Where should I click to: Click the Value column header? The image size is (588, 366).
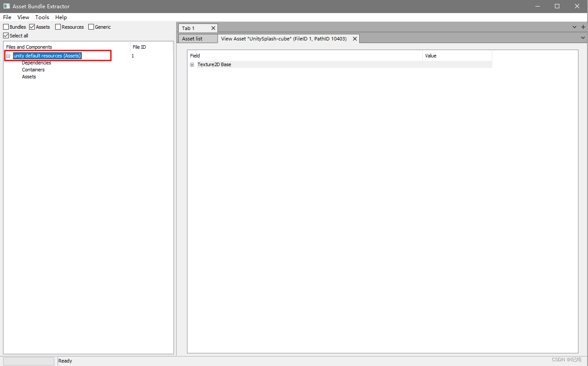pyautogui.click(x=457, y=56)
